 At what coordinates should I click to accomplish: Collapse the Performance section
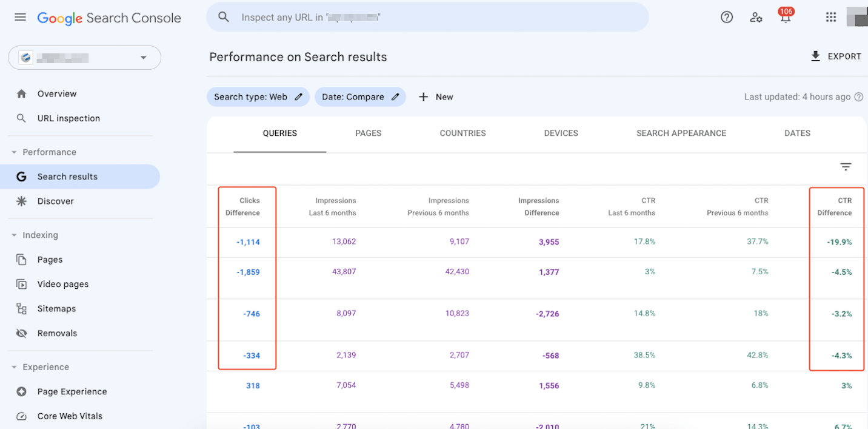(14, 152)
